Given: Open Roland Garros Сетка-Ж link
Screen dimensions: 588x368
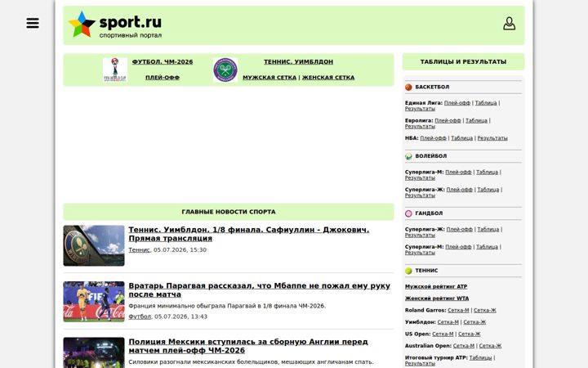Looking at the screenshot, I should [x=485, y=310].
